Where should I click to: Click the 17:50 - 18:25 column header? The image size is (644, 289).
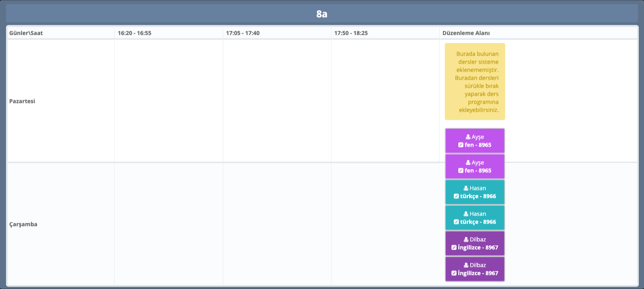point(351,33)
